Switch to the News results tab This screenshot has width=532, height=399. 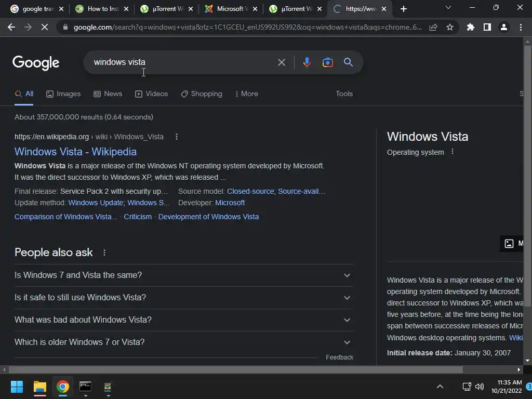click(x=108, y=94)
